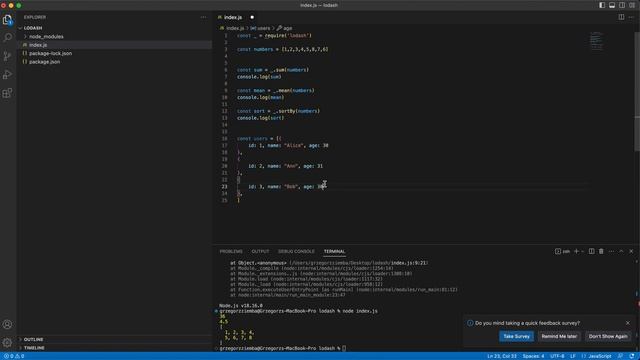Expand the Timeline section

pos(34,348)
